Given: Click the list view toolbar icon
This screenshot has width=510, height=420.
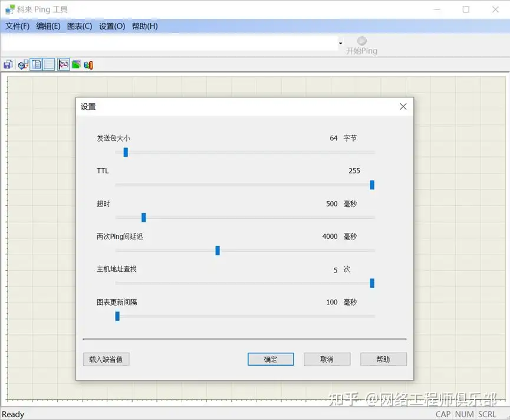Looking at the screenshot, I should (x=48, y=64).
